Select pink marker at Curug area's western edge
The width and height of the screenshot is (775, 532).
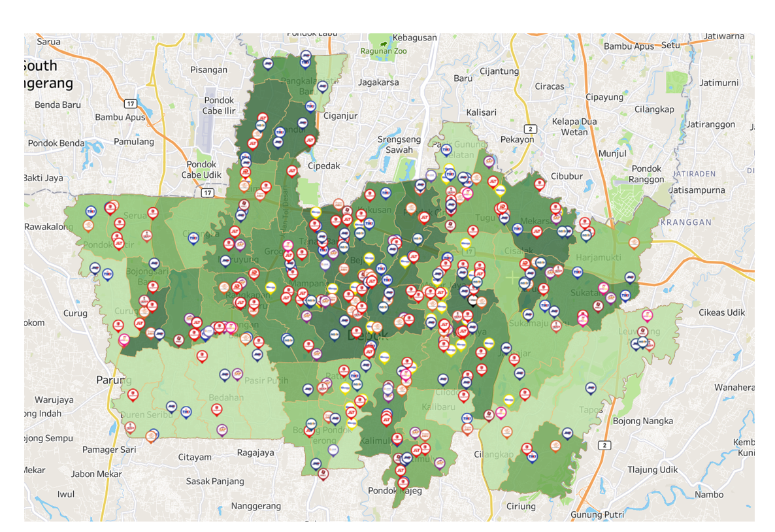click(x=124, y=340)
